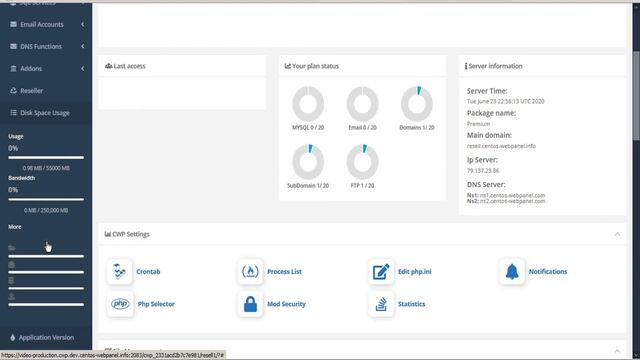
Task: Open the Statistics link
Action: (x=411, y=304)
